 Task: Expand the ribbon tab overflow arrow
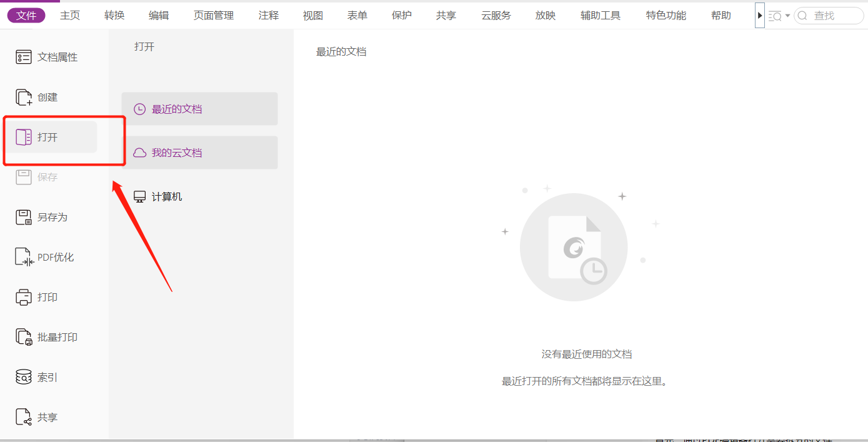click(x=760, y=16)
